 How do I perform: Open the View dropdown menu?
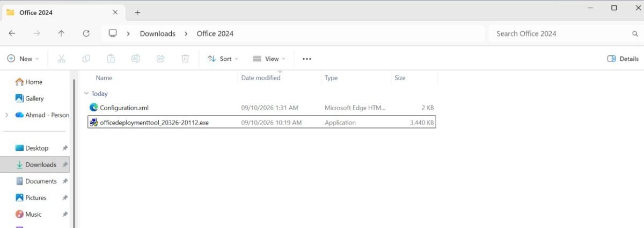pos(269,59)
